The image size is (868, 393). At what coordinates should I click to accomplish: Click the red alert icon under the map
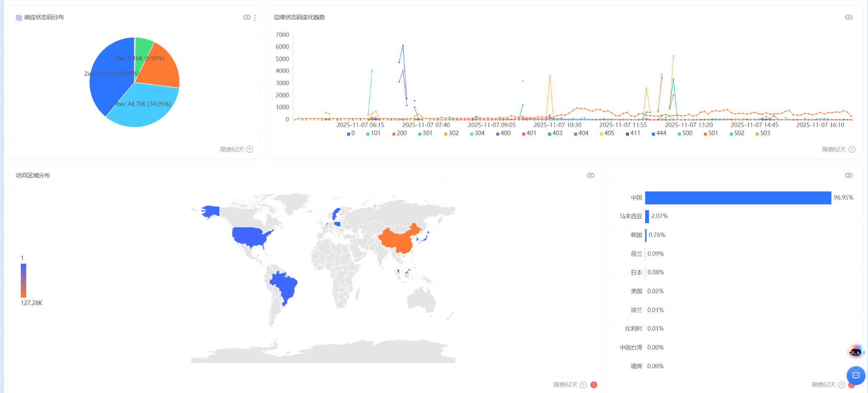pos(594,385)
